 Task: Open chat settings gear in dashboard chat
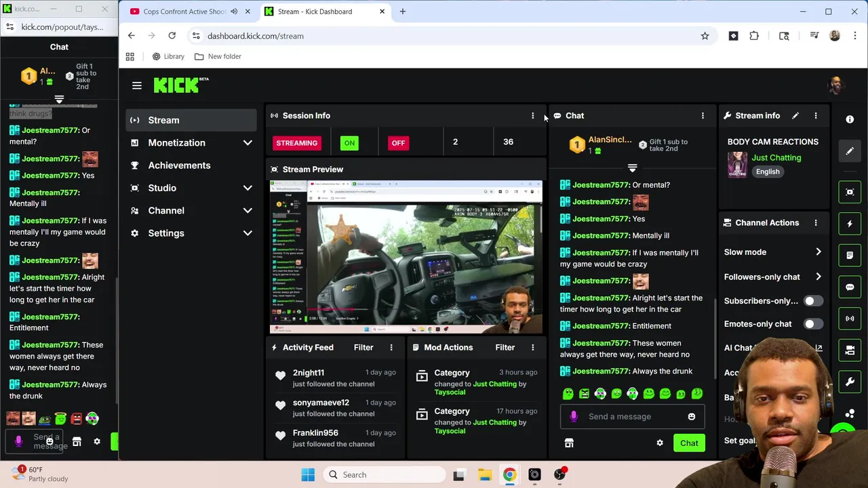[x=660, y=443]
